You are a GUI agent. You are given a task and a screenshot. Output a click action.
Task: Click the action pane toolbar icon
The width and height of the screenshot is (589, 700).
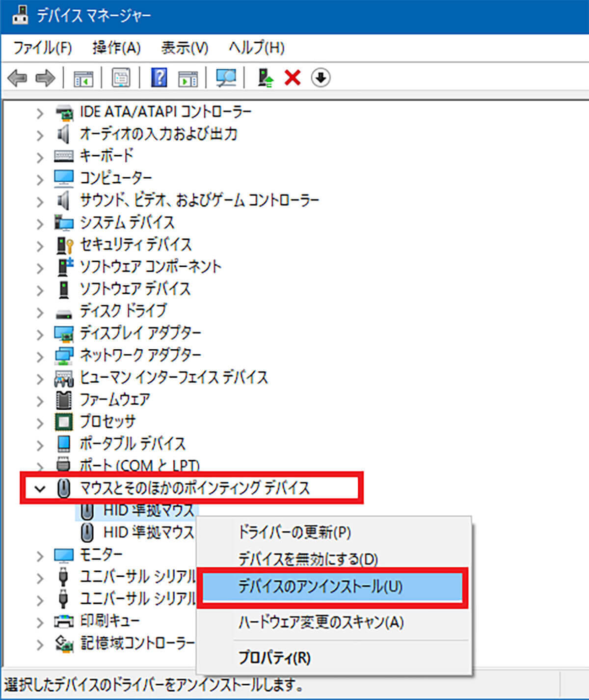[x=188, y=78]
